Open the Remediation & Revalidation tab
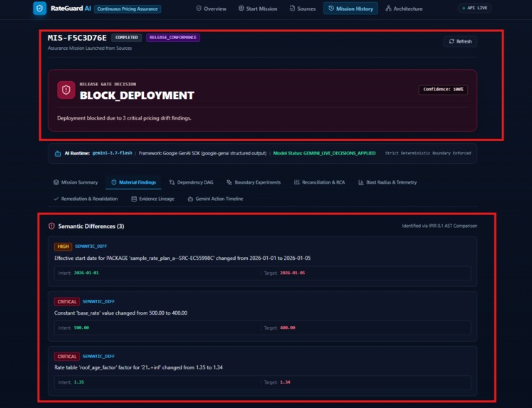Image resolution: width=532 pixels, height=408 pixels. tap(85, 199)
